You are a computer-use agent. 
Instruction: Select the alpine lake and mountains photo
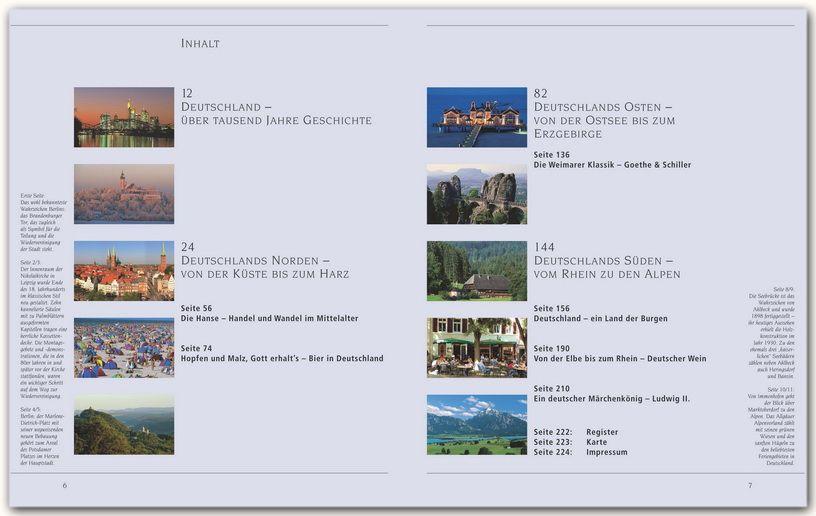[x=476, y=424]
